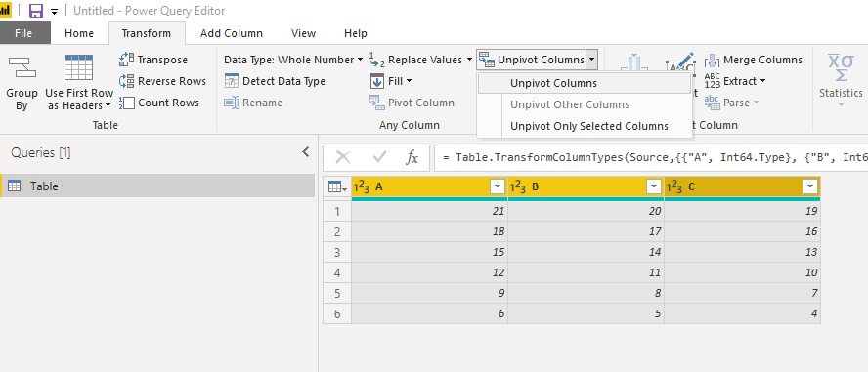Click the Rename column button

pos(253,103)
